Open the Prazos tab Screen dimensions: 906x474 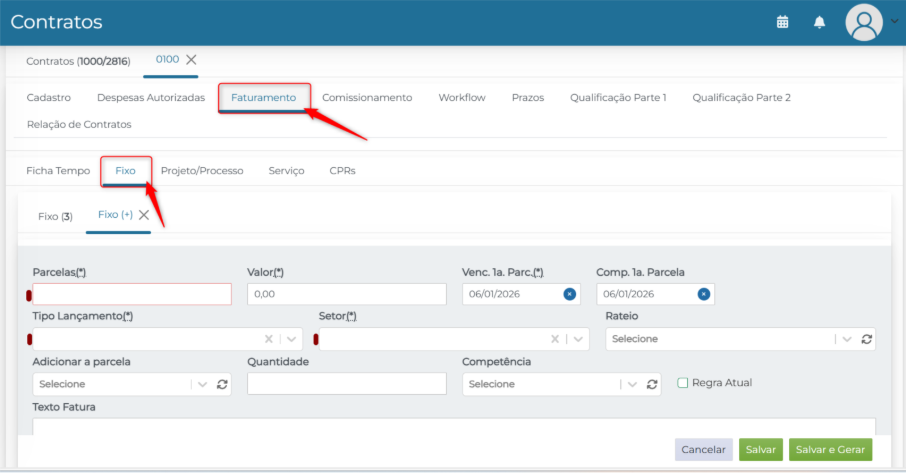pos(528,98)
